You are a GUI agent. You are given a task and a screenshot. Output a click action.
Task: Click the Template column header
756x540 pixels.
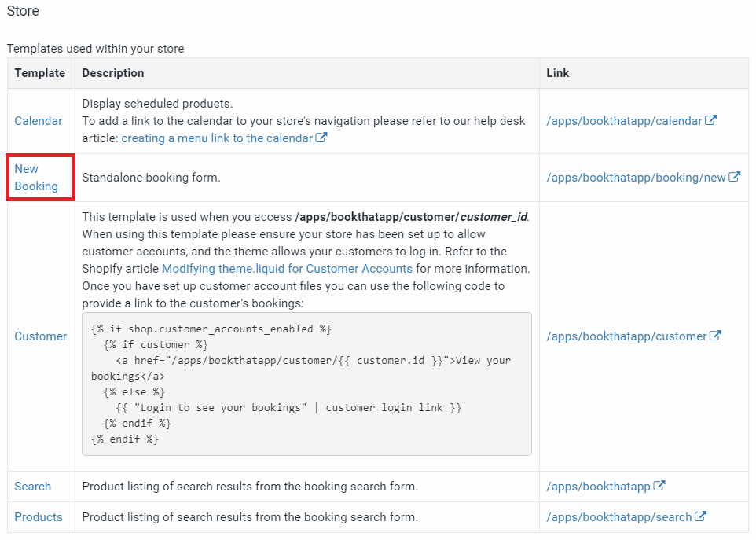[x=39, y=73]
